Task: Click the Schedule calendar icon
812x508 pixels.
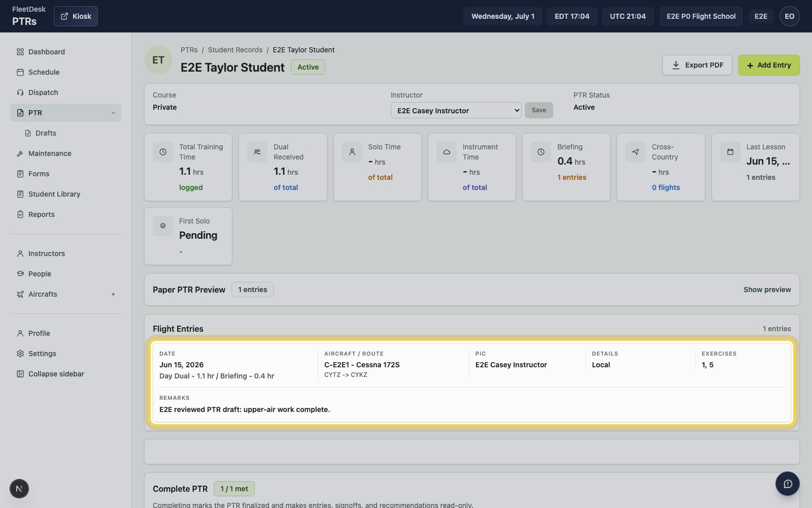Action: click(x=20, y=72)
